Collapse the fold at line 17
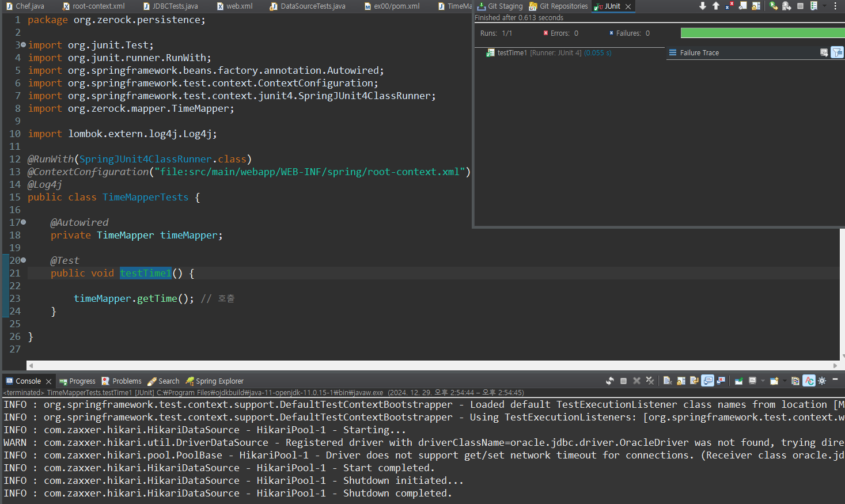Viewport: 845px width, 504px height. click(23, 222)
